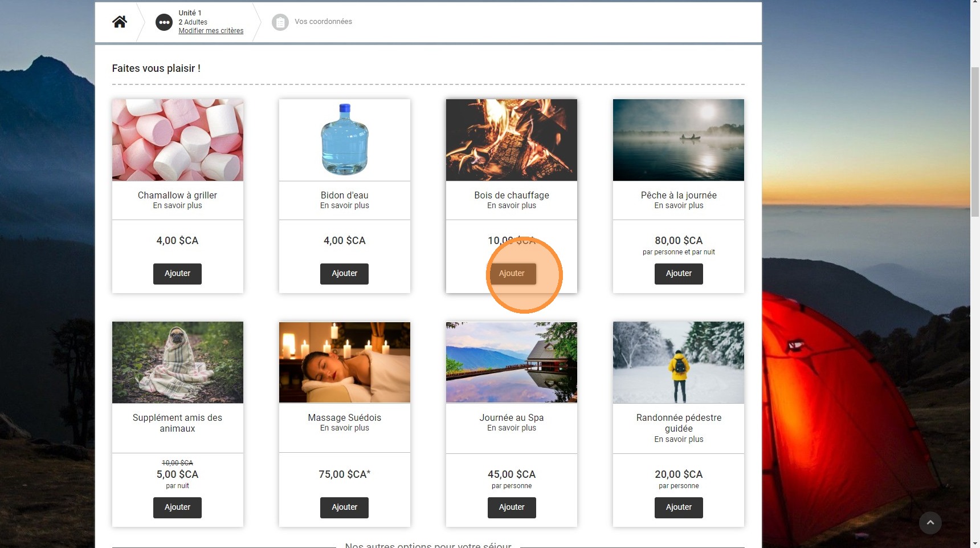Click the Pêche à la journée title

[x=679, y=195]
